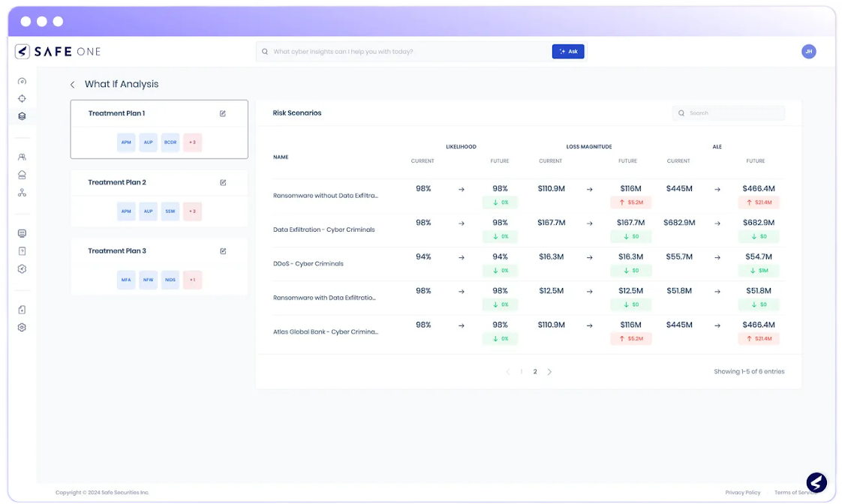This screenshot has width=842, height=504.
Task: Go to the next page of results
Action: (x=549, y=371)
